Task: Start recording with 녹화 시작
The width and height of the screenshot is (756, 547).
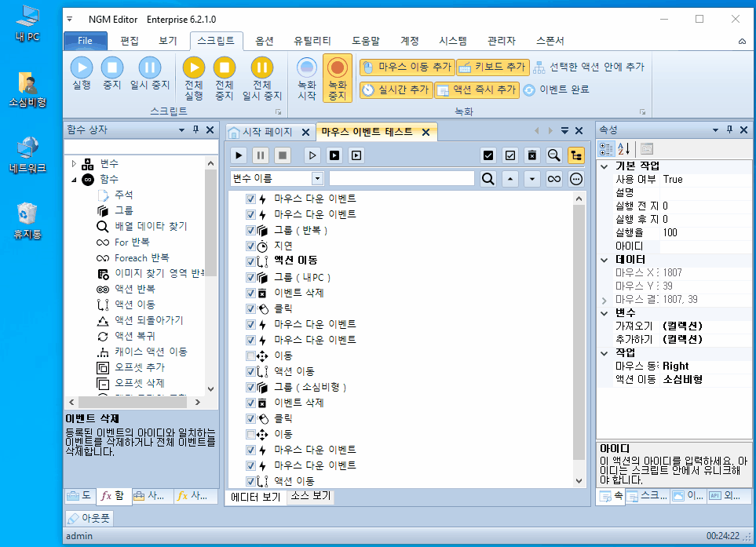Action: pos(307,78)
